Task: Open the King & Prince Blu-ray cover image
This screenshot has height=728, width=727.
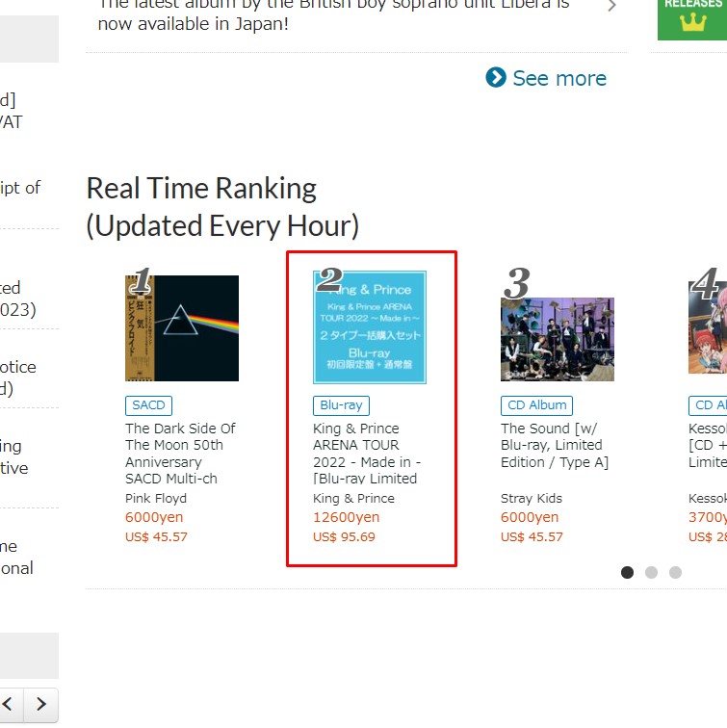Action: pyautogui.click(x=370, y=327)
